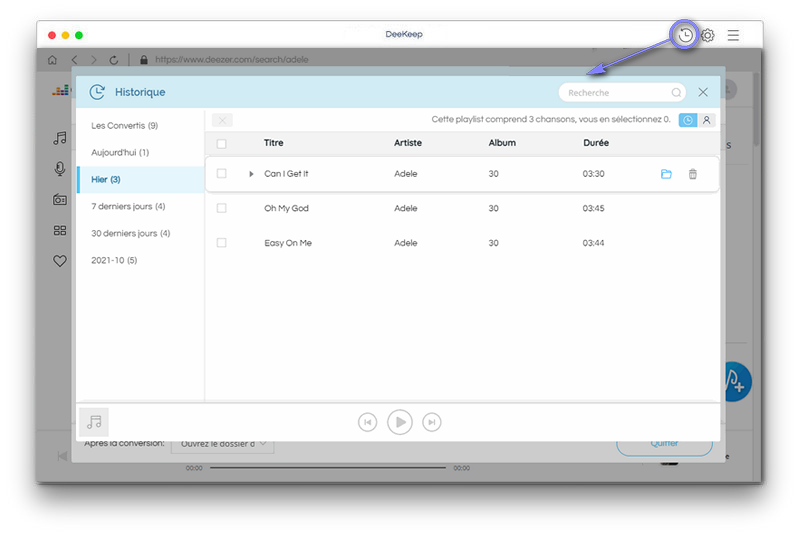Click the Oh My God song title
Image resolution: width=800 pixels, height=536 pixels.
[286, 208]
